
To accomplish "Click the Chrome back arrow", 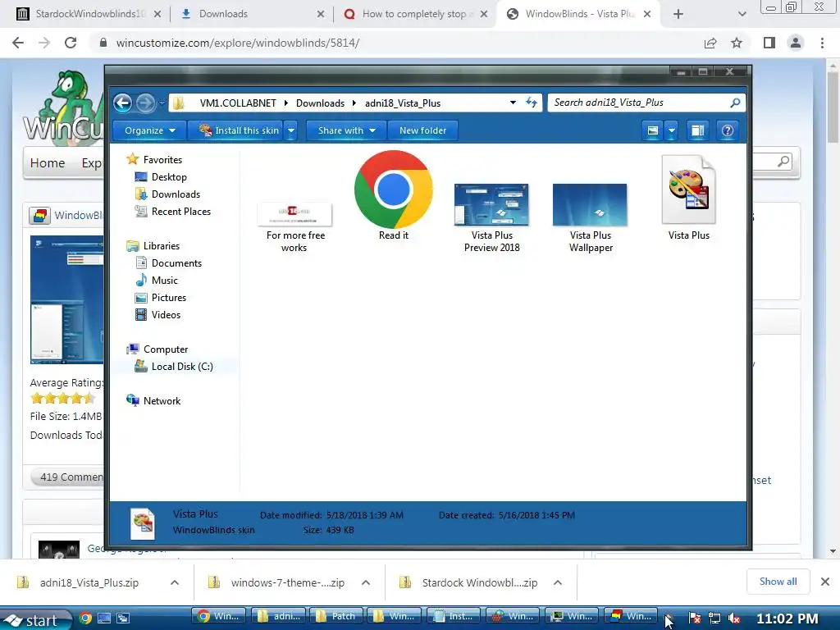I will 18,43.
